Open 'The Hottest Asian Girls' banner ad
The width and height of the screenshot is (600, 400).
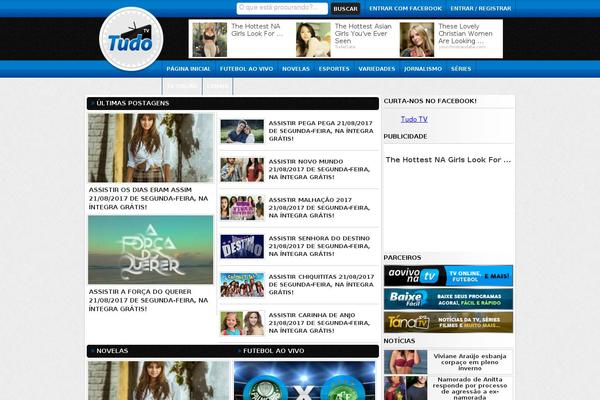pos(345,39)
